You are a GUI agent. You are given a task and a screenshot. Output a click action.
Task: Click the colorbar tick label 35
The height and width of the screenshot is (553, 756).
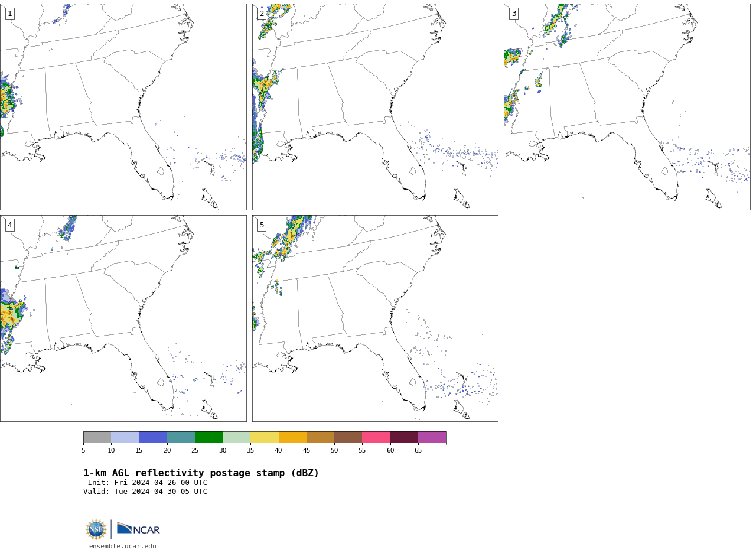250,451
